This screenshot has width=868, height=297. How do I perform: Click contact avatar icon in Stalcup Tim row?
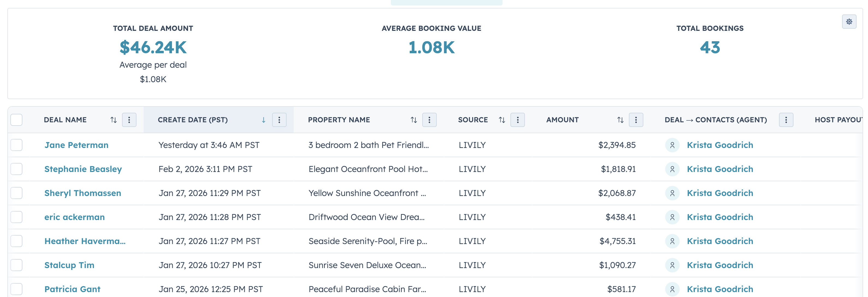click(x=672, y=265)
